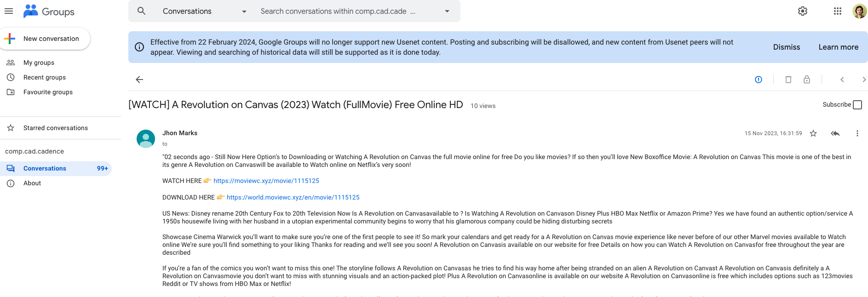Click the About info icon in sidebar
Screen dimensions: 868x297
11,183
